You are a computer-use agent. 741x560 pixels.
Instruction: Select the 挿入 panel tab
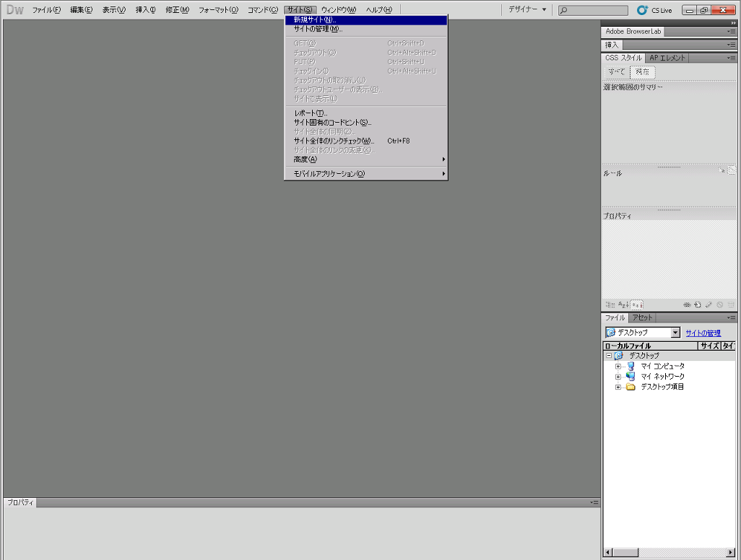(612, 45)
